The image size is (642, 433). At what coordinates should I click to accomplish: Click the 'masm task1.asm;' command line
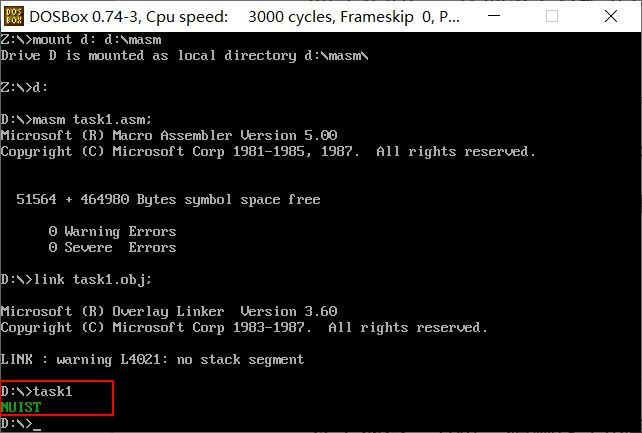[76, 120]
